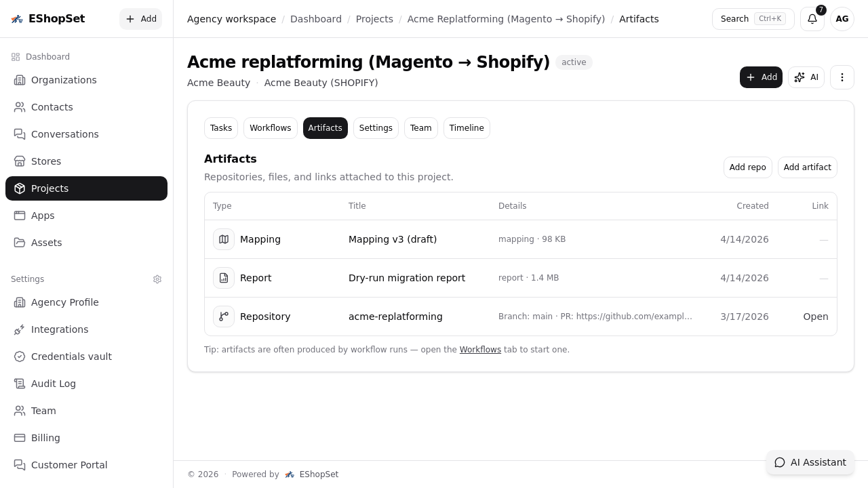This screenshot has width=868, height=488.
Task: Switch to the Workflows tab
Action: tap(270, 128)
